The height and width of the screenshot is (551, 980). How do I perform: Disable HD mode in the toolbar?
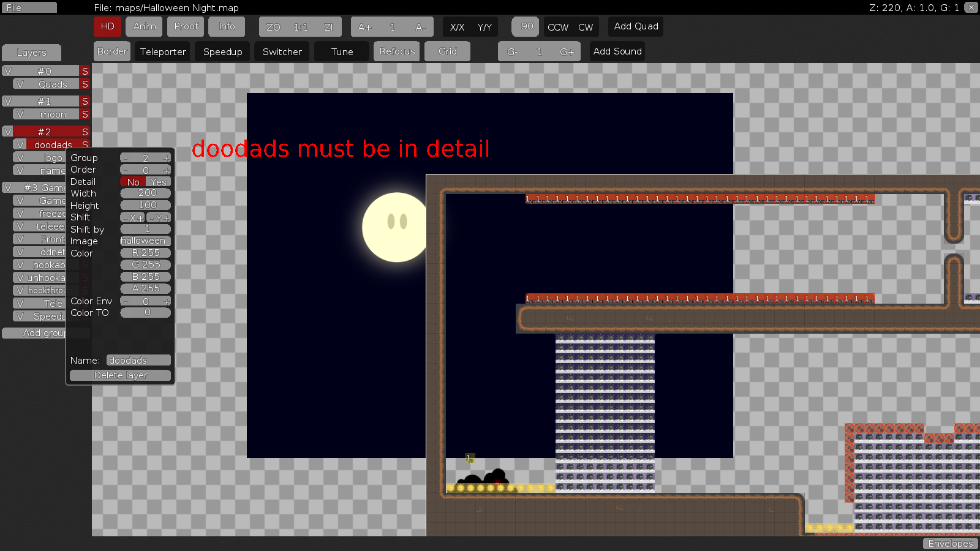pos(107,27)
